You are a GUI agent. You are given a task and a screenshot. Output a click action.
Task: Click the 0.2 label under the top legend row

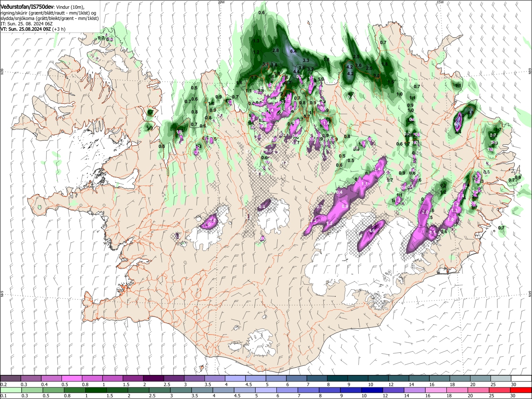(3, 384)
